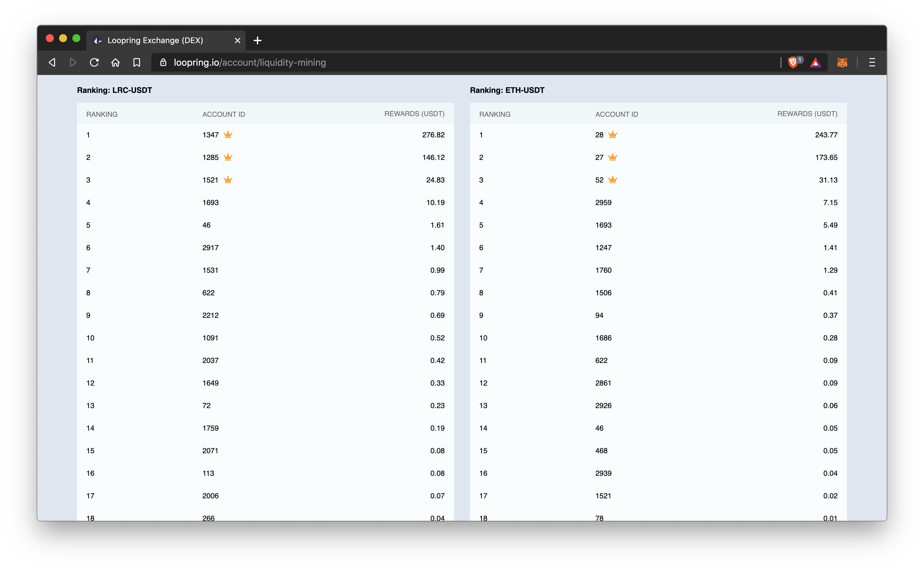Click the crown beside account 28
The image size is (924, 570).
(612, 135)
